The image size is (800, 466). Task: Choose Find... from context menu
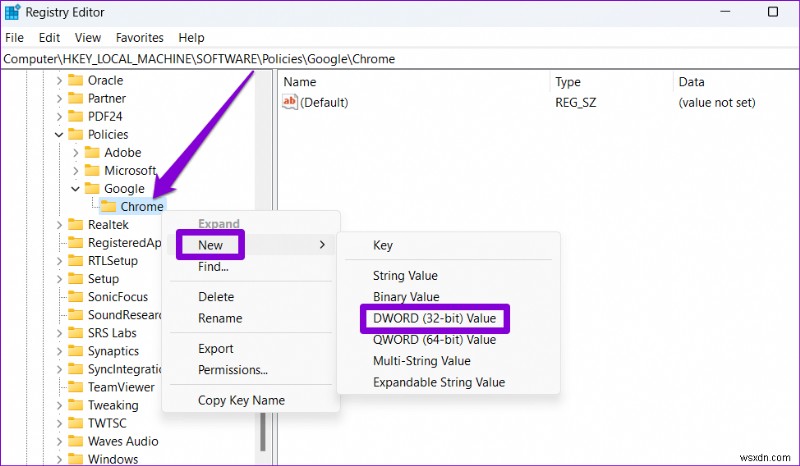click(x=251, y=266)
